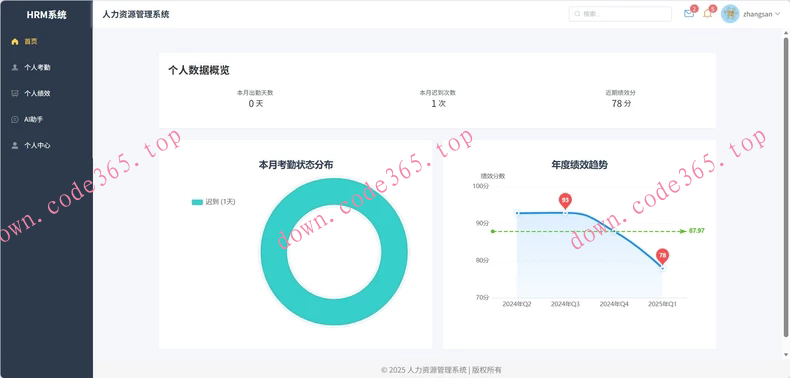Focus the 搜索 search input field

click(620, 14)
